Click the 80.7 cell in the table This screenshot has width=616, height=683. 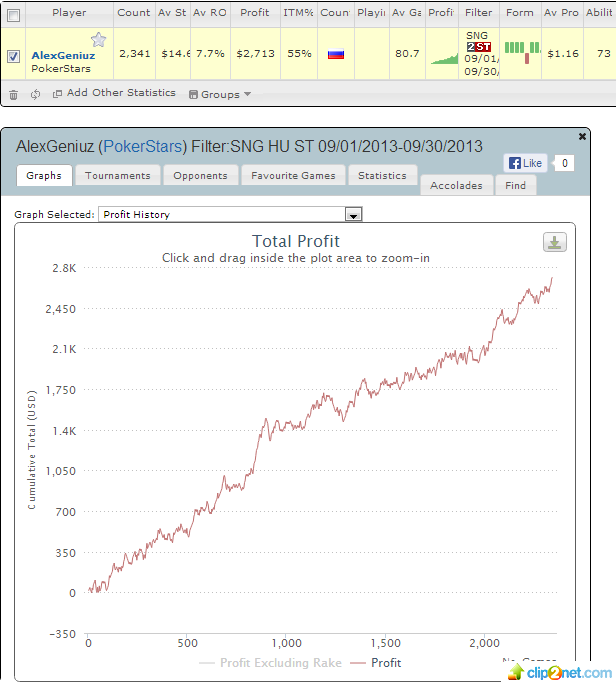407,54
